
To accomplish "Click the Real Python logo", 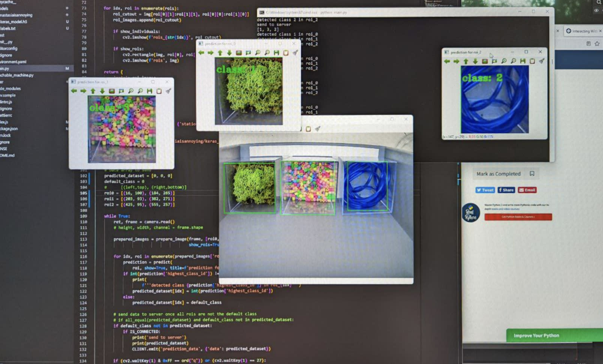I will click(471, 212).
